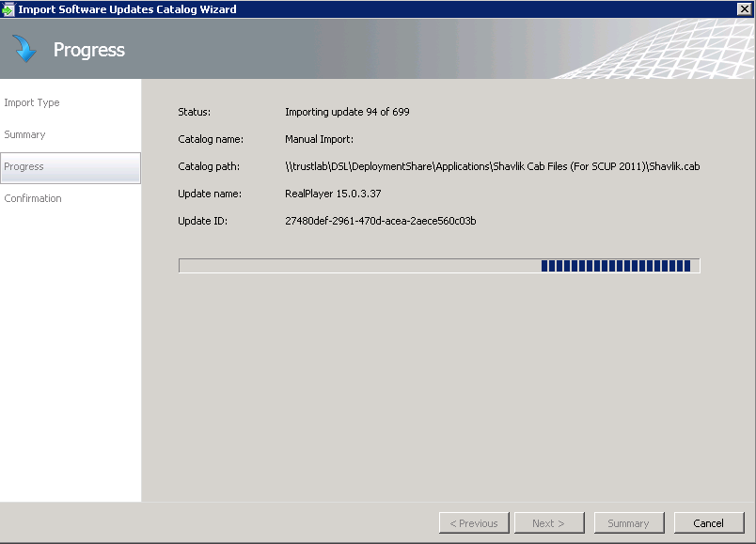Close the wizard window
Screen dimensions: 756x544
coord(745,8)
